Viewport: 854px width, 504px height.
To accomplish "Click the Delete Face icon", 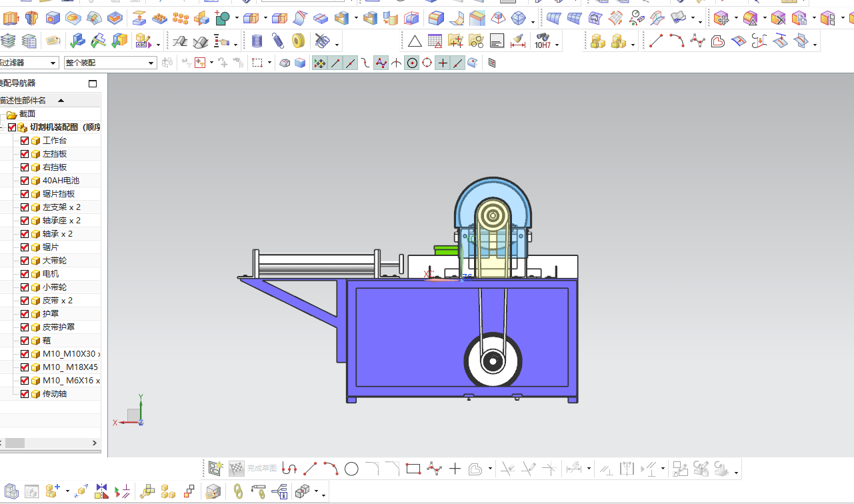I will point(778,18).
